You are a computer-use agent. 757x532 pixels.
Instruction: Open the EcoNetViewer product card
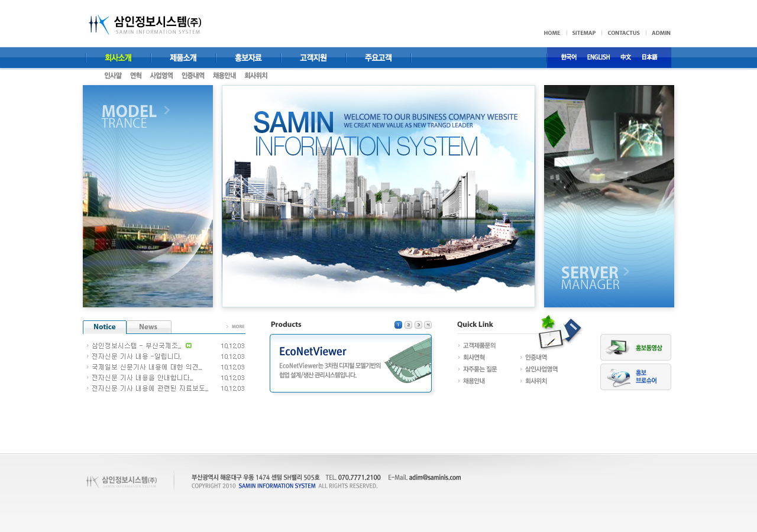click(x=351, y=363)
